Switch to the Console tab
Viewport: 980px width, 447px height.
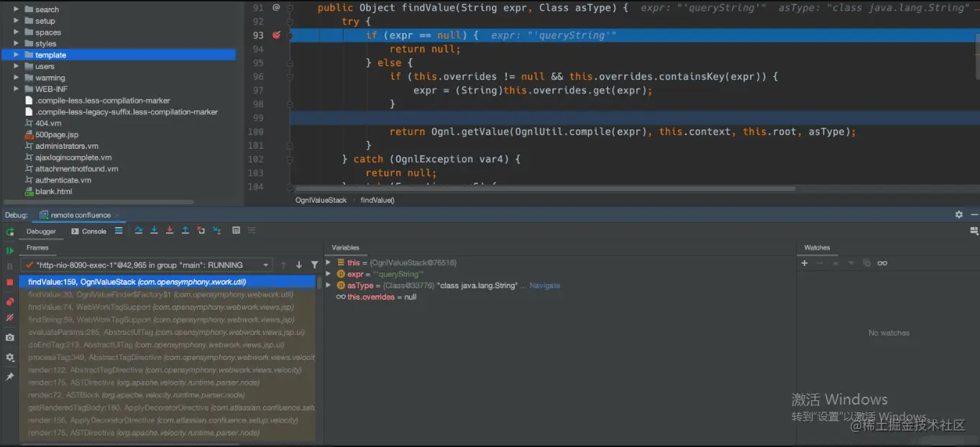[x=88, y=231]
